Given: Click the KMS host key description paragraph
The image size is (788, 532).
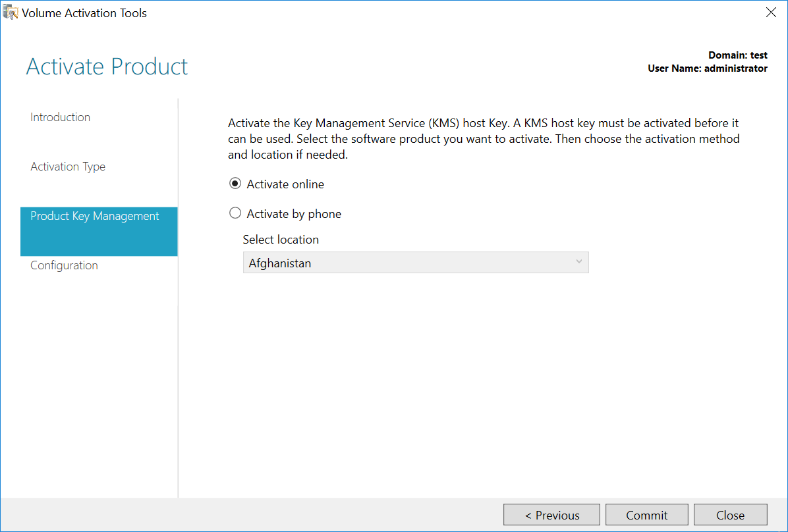Looking at the screenshot, I should click(x=484, y=139).
